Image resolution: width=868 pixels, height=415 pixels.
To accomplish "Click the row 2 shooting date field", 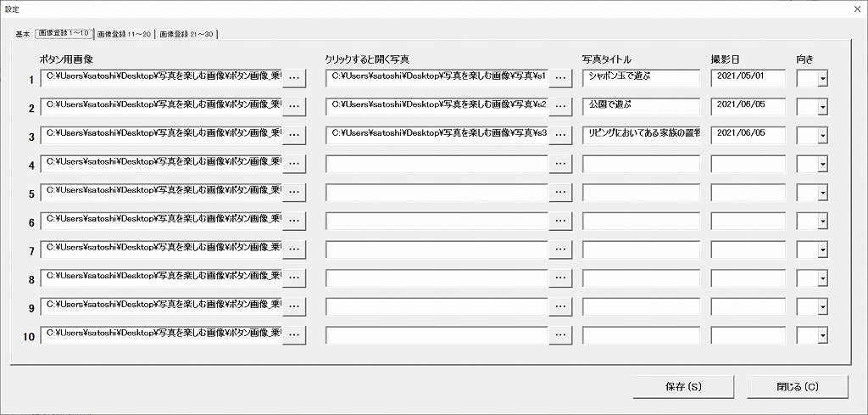I will pos(748,107).
